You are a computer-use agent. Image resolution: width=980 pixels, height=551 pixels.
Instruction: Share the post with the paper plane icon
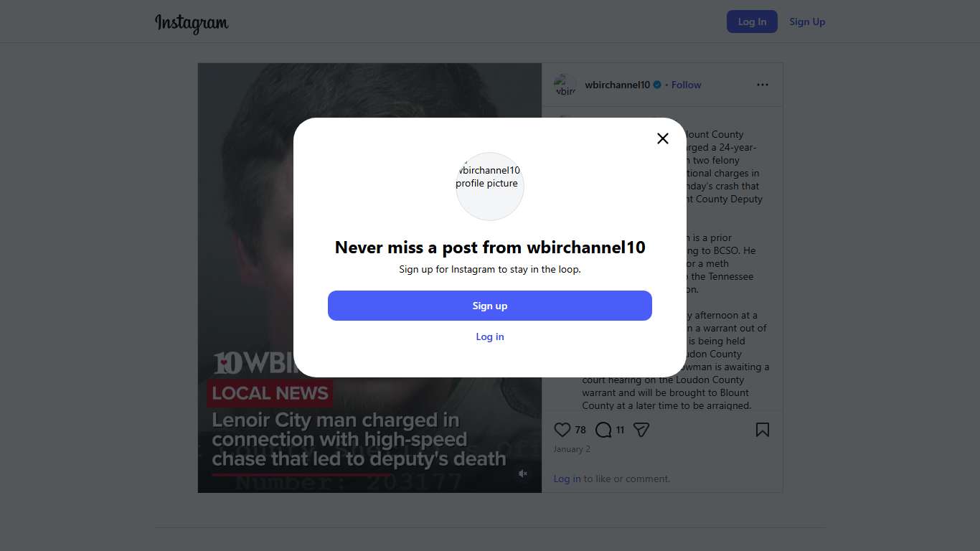[x=641, y=430]
